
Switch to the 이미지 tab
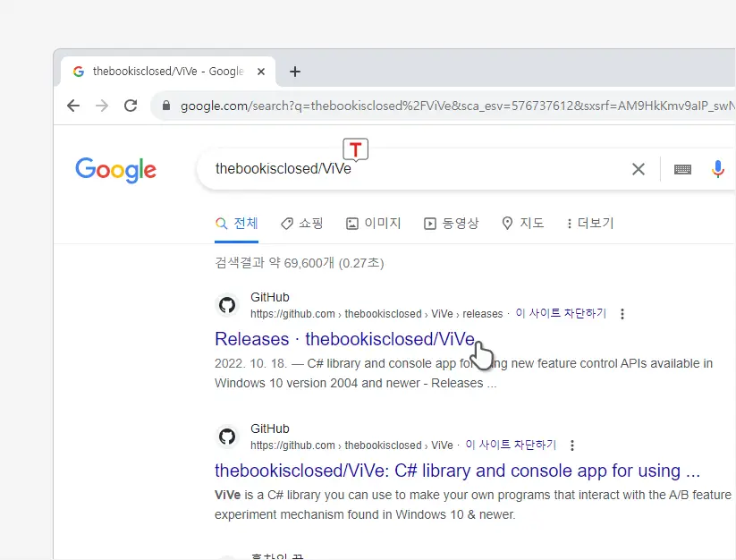click(x=374, y=224)
